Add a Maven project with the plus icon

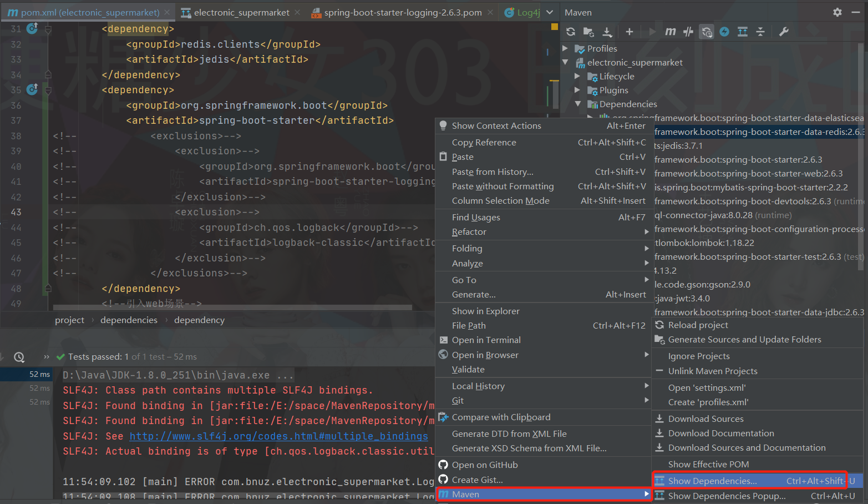pos(630,32)
